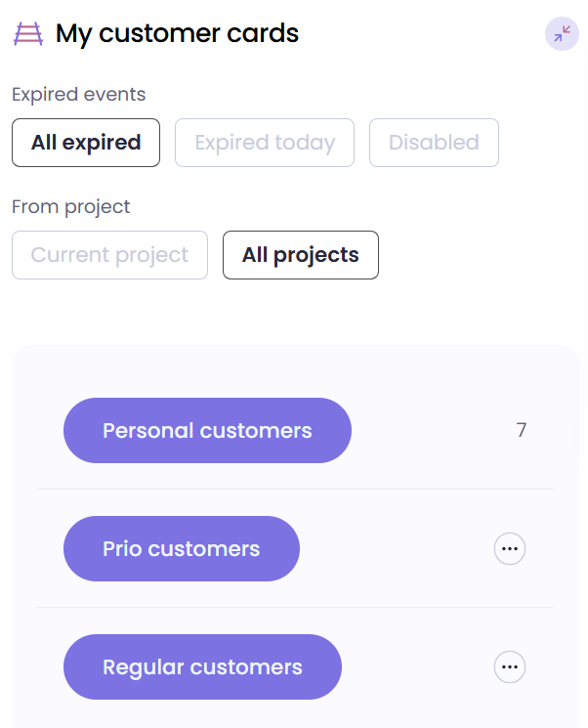Click the Expired events label

coord(78,95)
